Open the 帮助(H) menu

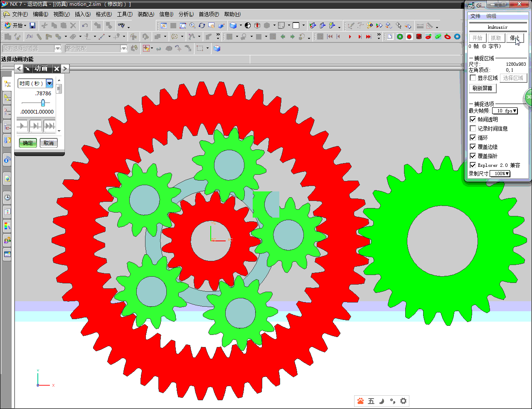pyautogui.click(x=232, y=14)
